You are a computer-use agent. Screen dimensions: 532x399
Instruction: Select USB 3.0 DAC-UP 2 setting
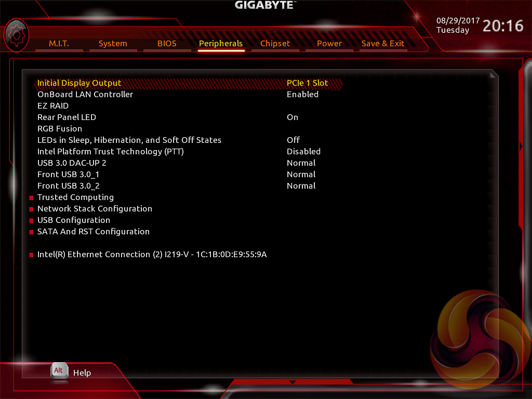pyautogui.click(x=72, y=163)
